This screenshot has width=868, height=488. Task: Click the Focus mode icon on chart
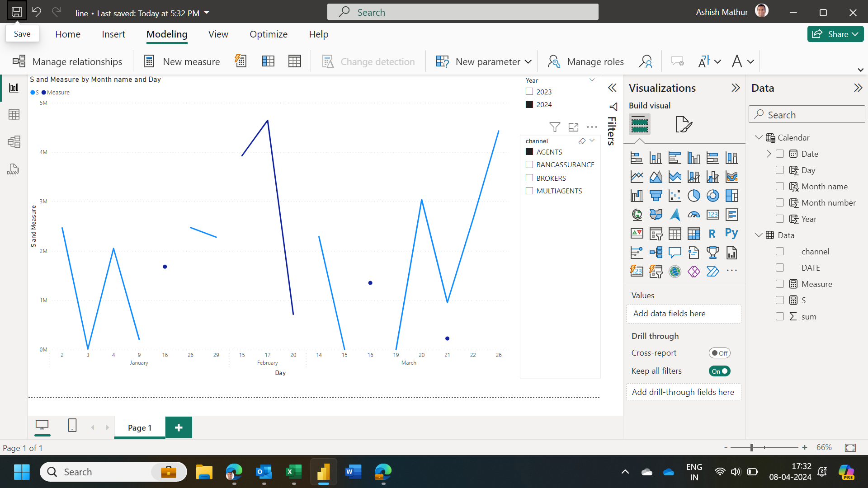(573, 127)
